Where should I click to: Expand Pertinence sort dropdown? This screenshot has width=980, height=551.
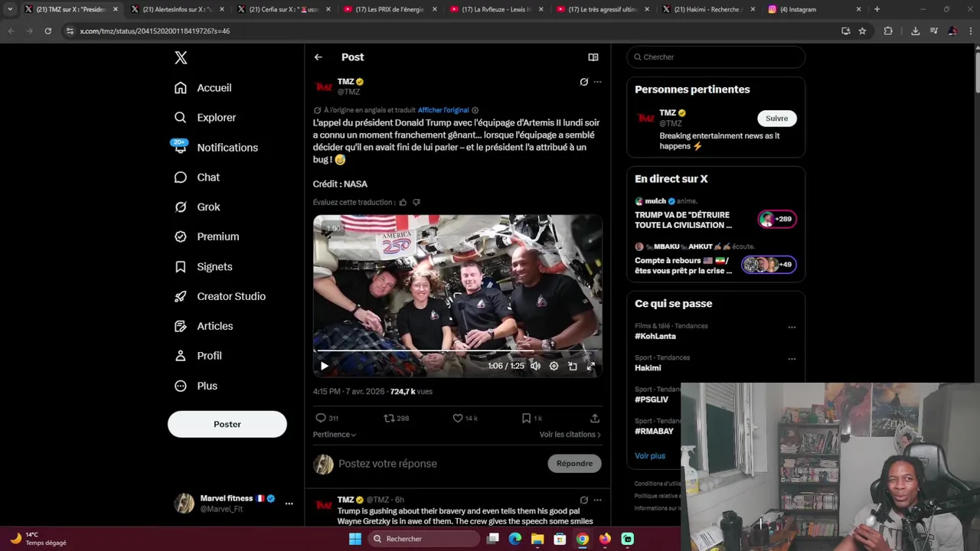click(x=335, y=435)
